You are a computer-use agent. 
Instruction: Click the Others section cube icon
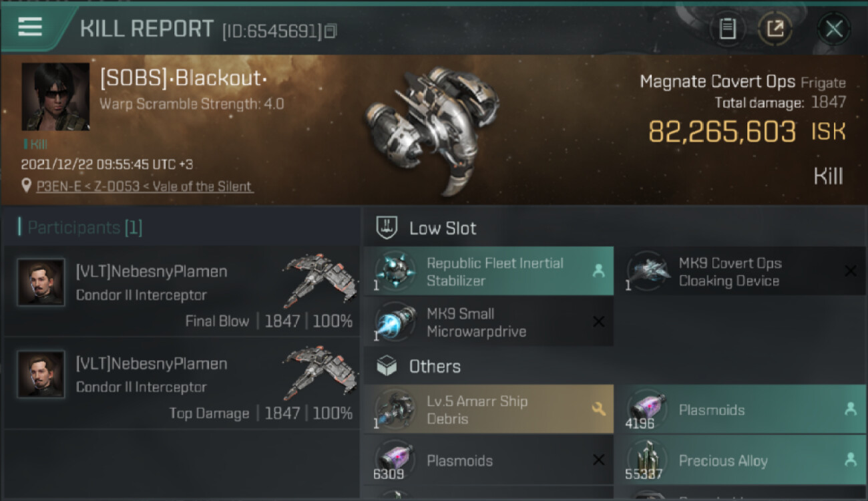coord(388,366)
